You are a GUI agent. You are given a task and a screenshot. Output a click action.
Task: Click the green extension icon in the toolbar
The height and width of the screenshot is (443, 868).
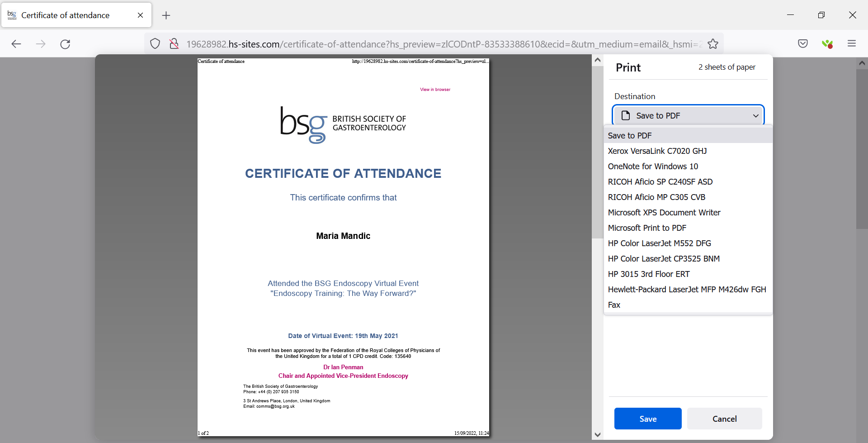(827, 44)
